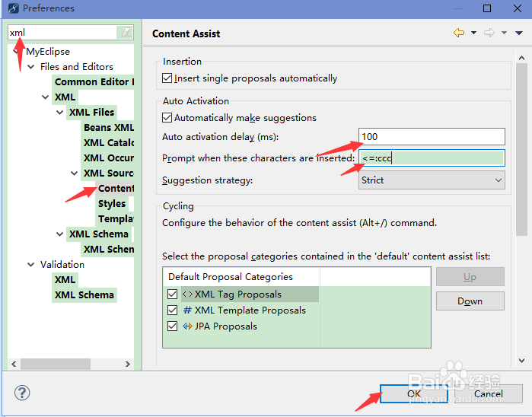The width and height of the screenshot is (532, 417).
Task: Click the Down button
Action: (470, 301)
